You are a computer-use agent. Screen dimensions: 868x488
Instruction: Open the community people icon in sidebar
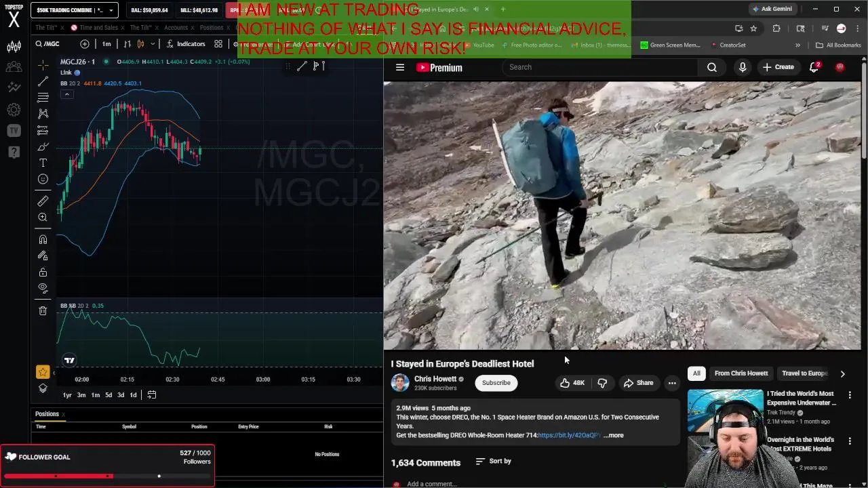pyautogui.click(x=14, y=67)
